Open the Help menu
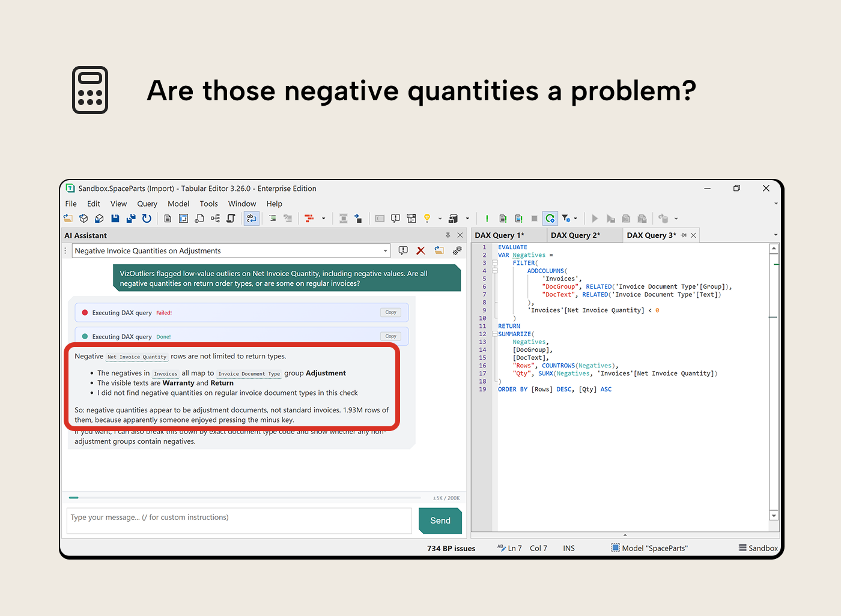This screenshot has height=616, width=841. [x=275, y=204]
